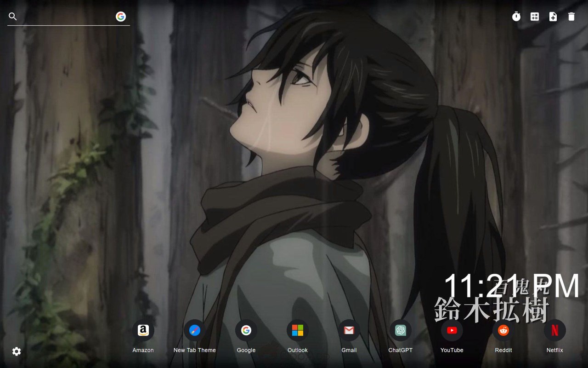
Task: Select the Google search engine icon
Action: click(121, 17)
